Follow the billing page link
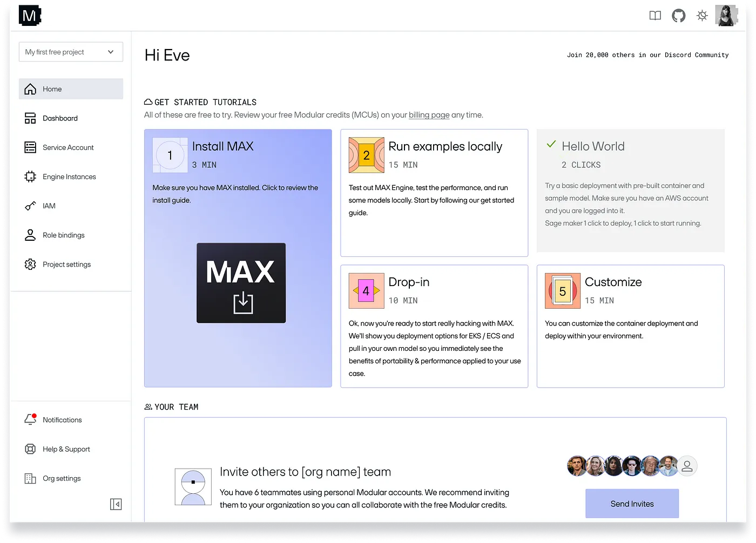This screenshot has width=756, height=543. (429, 115)
